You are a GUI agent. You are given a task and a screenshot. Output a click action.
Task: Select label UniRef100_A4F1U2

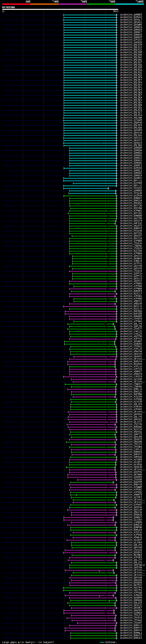(x=131, y=223)
